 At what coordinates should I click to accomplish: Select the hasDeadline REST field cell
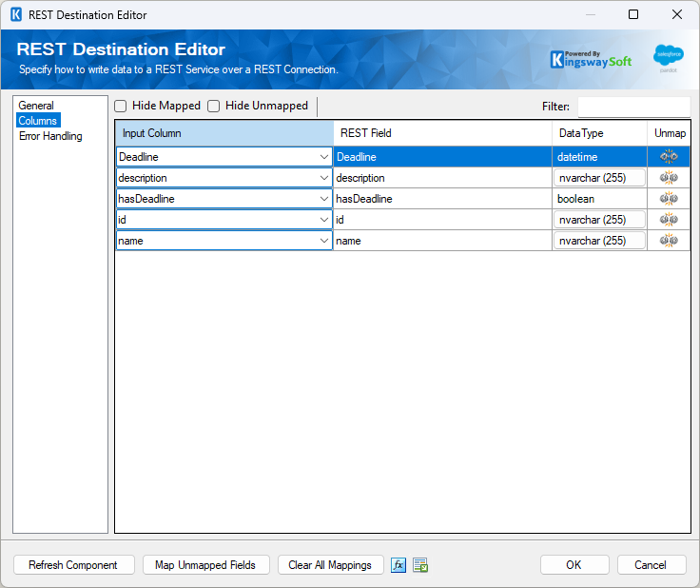(x=442, y=199)
